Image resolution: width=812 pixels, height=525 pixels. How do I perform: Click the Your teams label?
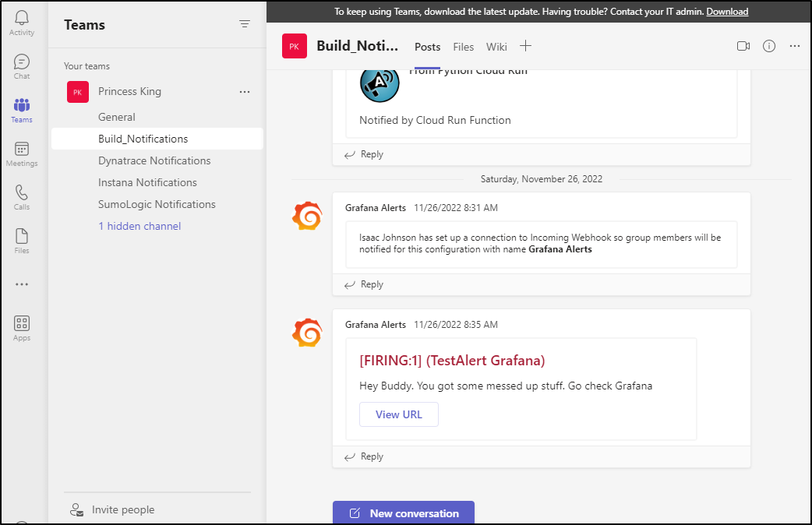(86, 66)
